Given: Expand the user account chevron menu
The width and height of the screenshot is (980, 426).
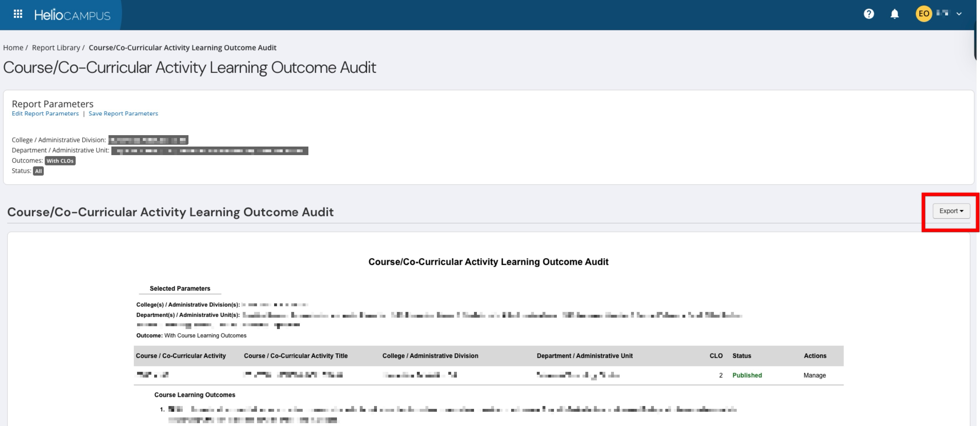Looking at the screenshot, I should coord(959,14).
